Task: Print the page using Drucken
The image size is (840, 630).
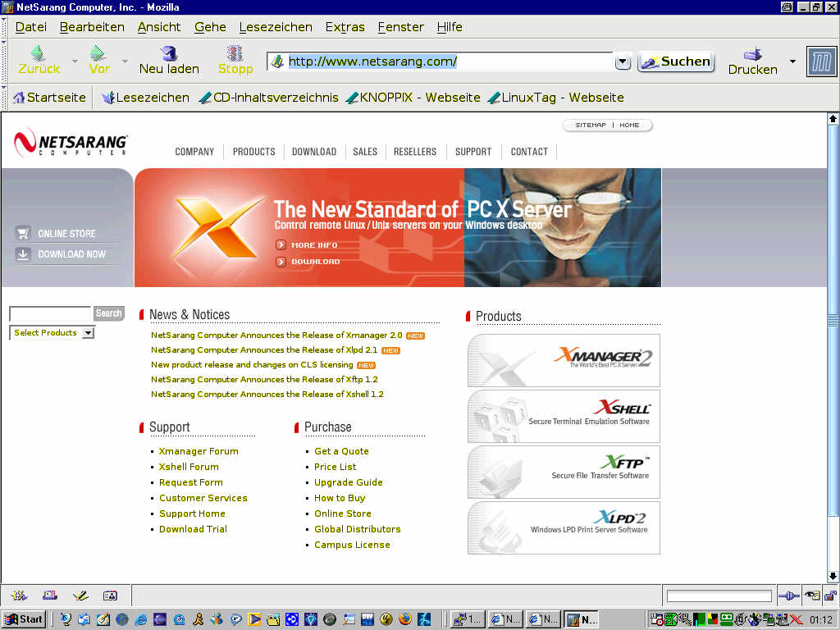Action: click(752, 61)
